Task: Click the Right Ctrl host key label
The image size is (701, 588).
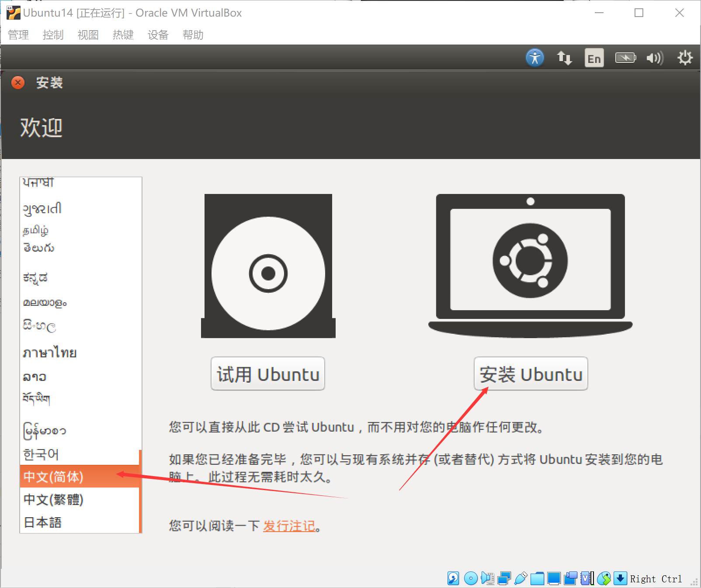Action: click(656, 579)
